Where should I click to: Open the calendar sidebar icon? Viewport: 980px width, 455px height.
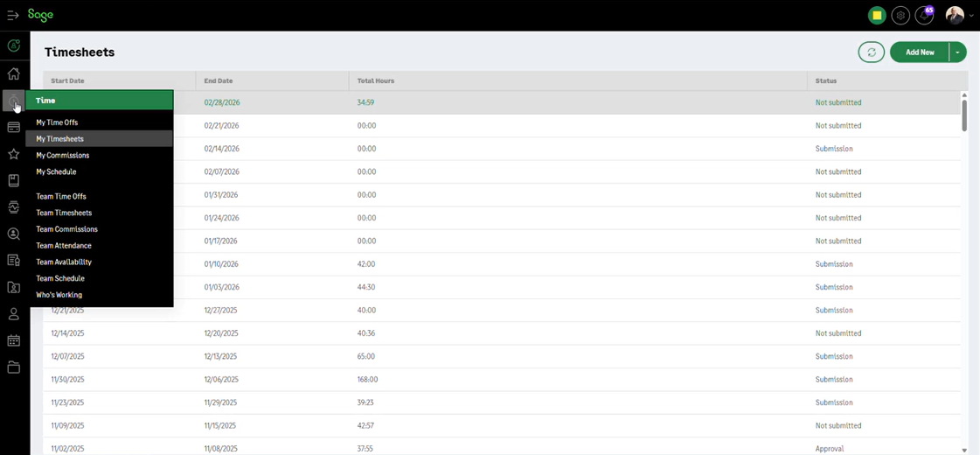point(14,340)
